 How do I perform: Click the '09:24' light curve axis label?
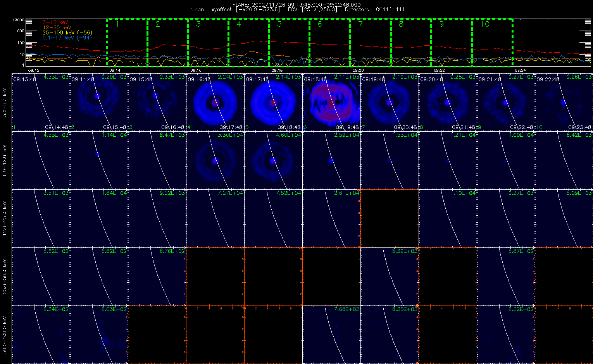point(520,70)
